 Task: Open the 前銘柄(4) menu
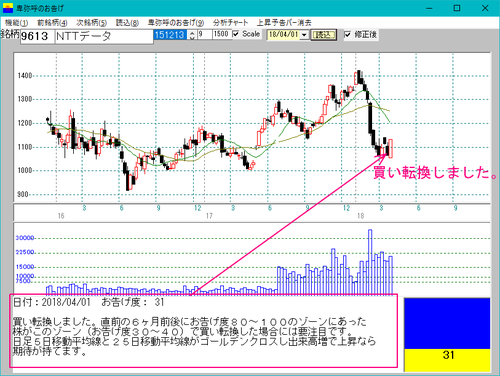pos(52,23)
